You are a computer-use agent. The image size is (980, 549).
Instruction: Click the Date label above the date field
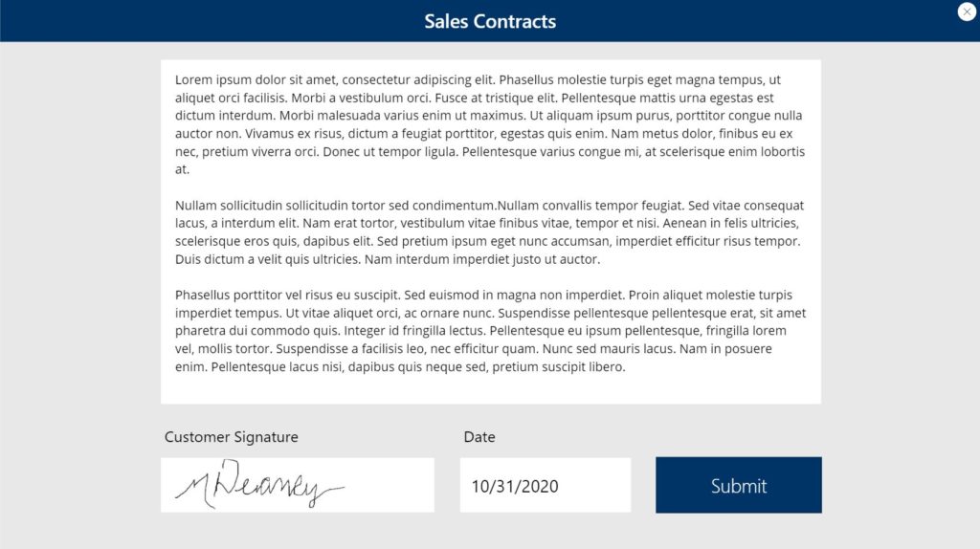tap(479, 436)
